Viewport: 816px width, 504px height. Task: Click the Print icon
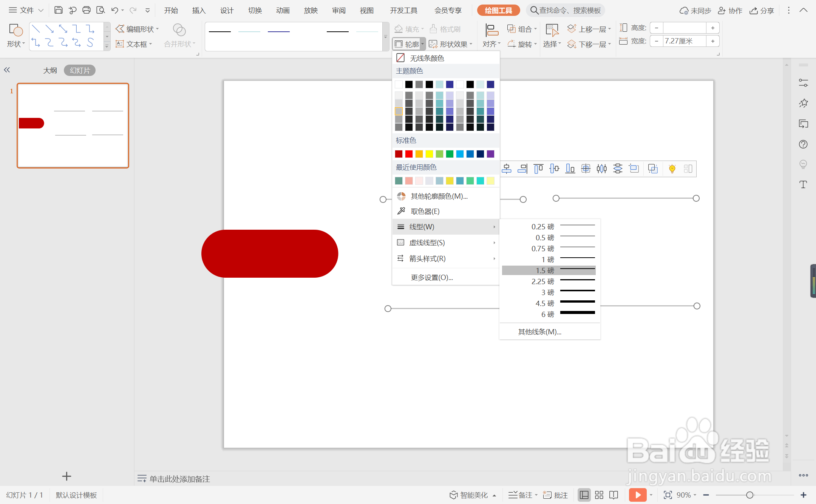pos(86,10)
